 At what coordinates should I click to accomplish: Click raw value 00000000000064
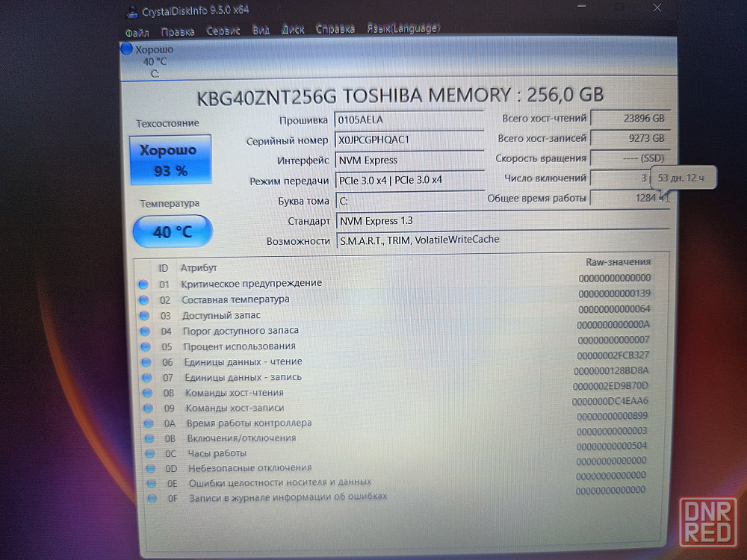(x=614, y=309)
